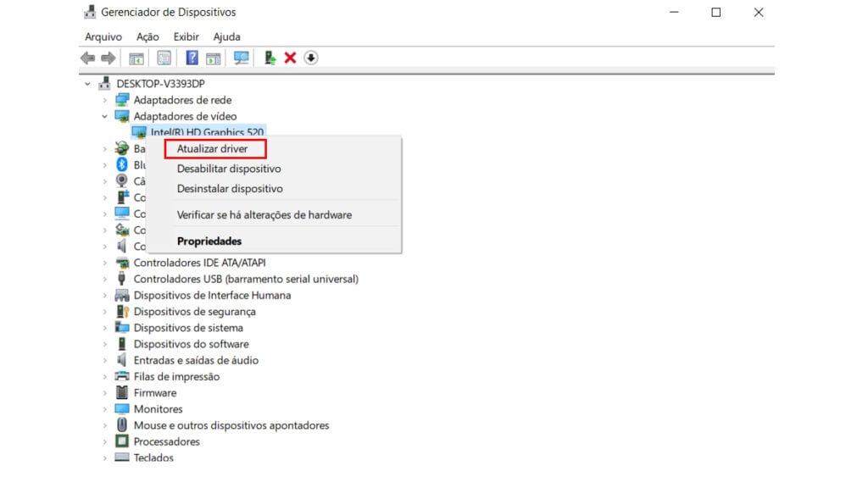Click the blue Help question mark icon
This screenshot has width=868, height=488.
[x=192, y=58]
